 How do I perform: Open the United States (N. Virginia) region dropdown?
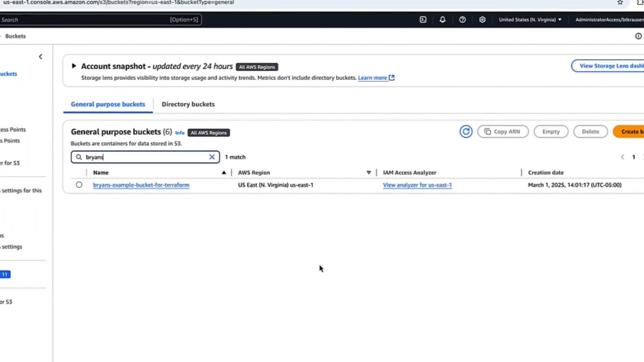point(530,20)
